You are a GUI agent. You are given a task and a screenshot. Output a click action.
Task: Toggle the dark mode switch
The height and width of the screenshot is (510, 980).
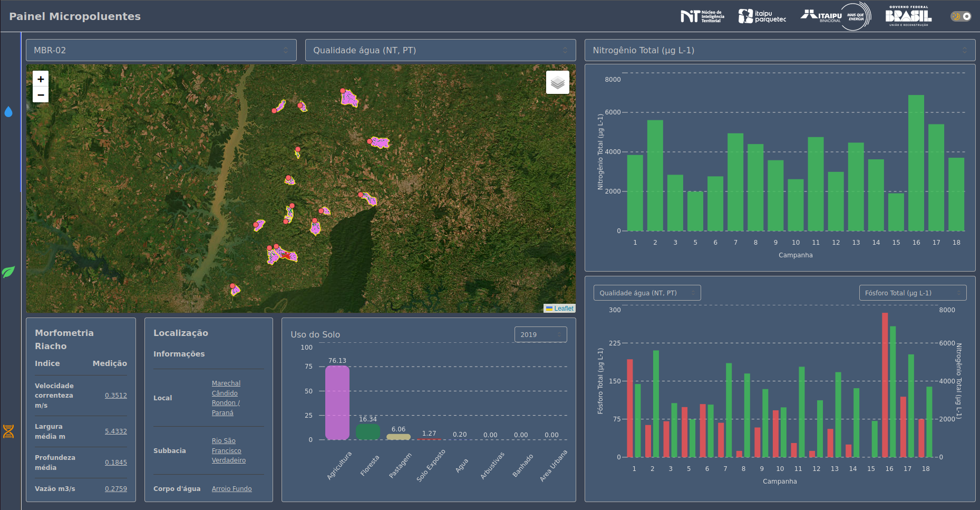(960, 16)
